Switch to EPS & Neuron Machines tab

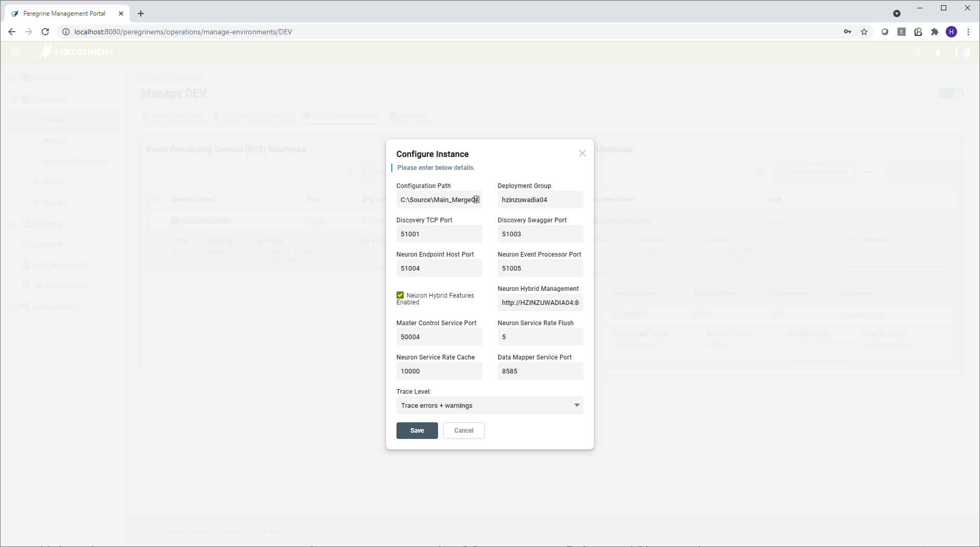(x=341, y=115)
